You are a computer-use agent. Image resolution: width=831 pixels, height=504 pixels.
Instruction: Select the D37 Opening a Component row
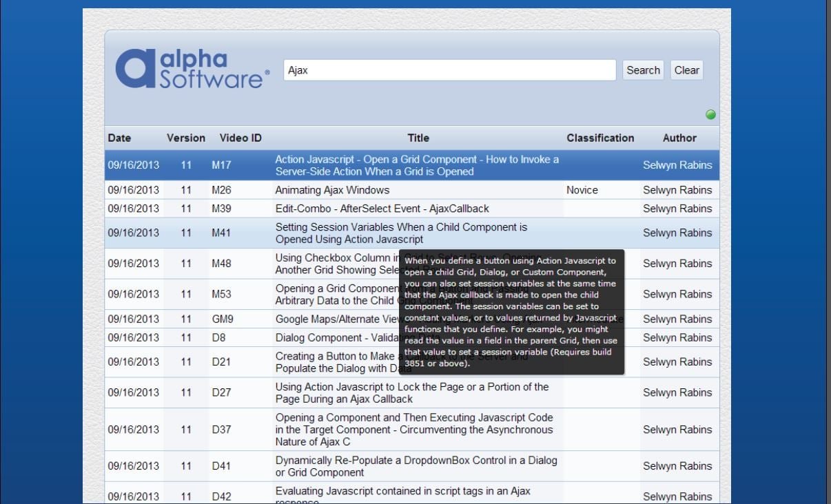coord(413,430)
